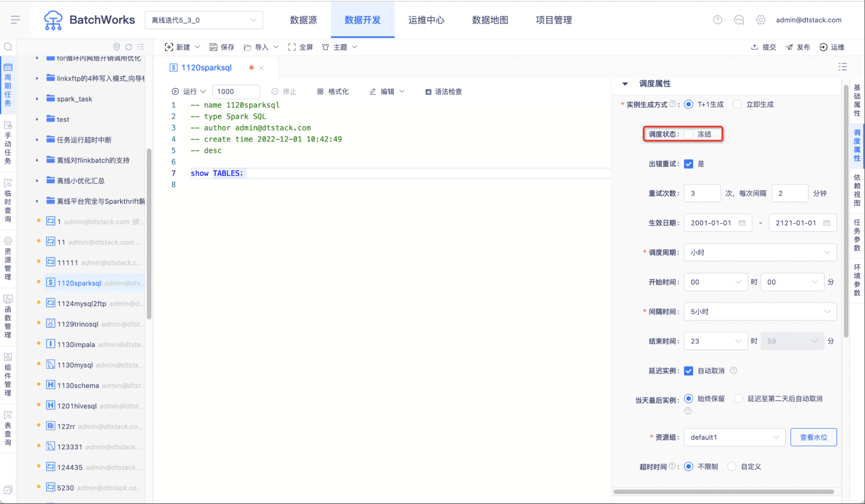Open the 间隔时间 5小时 dropdown
This screenshot has width=865, height=504.
(760, 311)
